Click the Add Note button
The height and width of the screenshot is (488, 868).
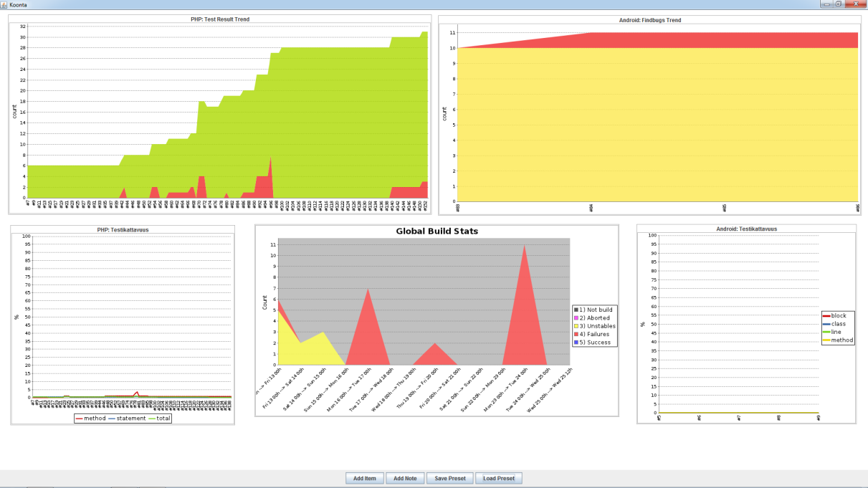[x=406, y=478]
